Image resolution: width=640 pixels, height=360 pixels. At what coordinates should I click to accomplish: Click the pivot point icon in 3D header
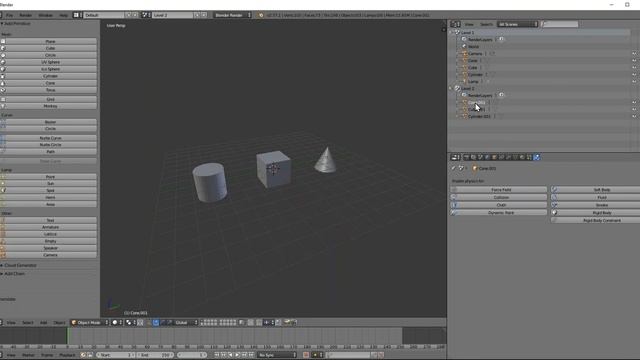(129, 322)
